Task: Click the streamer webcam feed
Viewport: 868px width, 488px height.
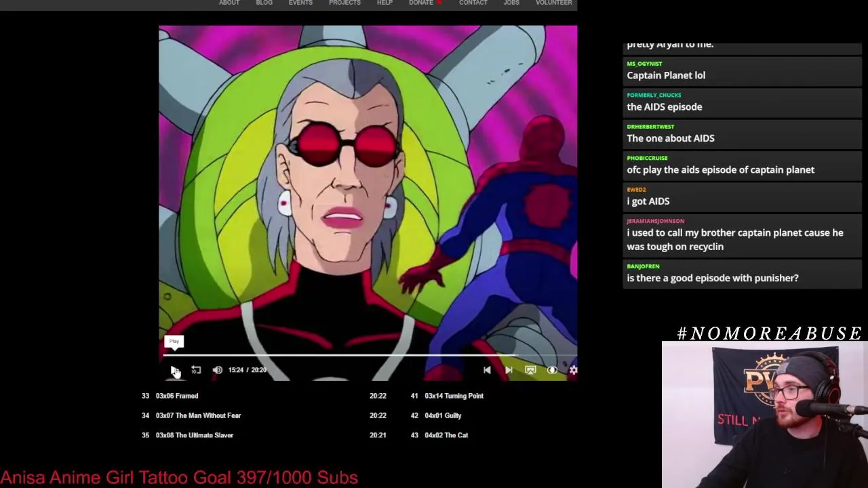Action: 765,415
